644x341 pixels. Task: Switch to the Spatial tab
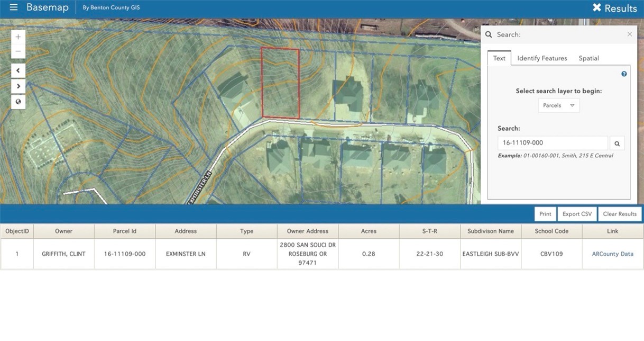click(x=588, y=58)
